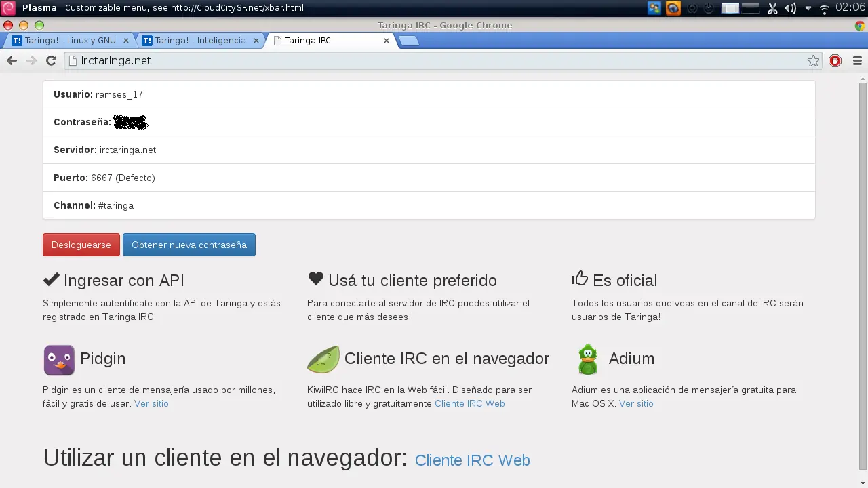
Task: Click Obtener nueva contraseña button
Action: pyautogui.click(x=189, y=245)
